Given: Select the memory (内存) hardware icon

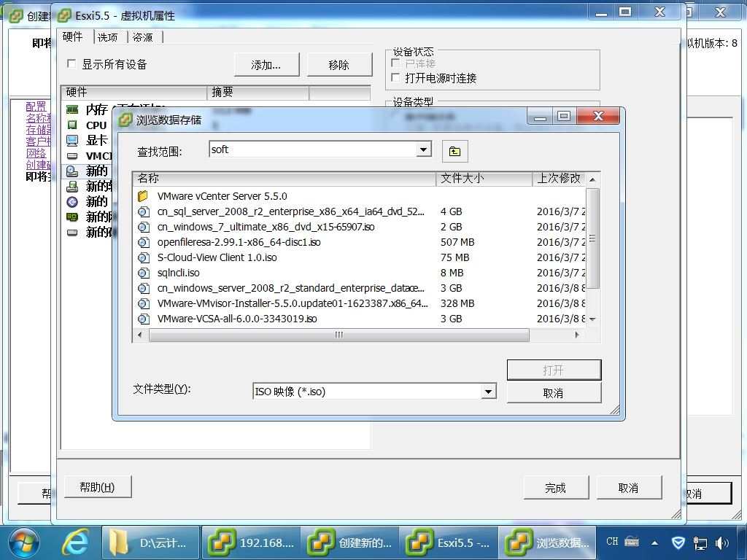Looking at the screenshot, I should 72,109.
